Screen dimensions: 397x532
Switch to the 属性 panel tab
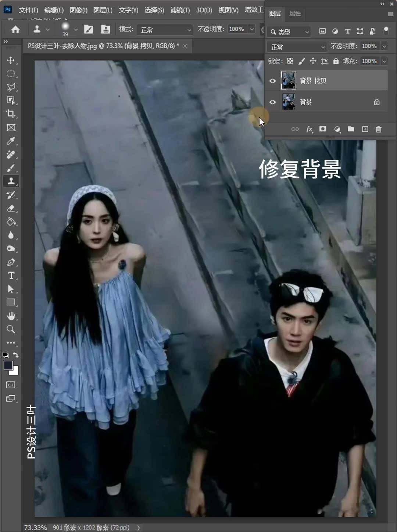tap(295, 14)
